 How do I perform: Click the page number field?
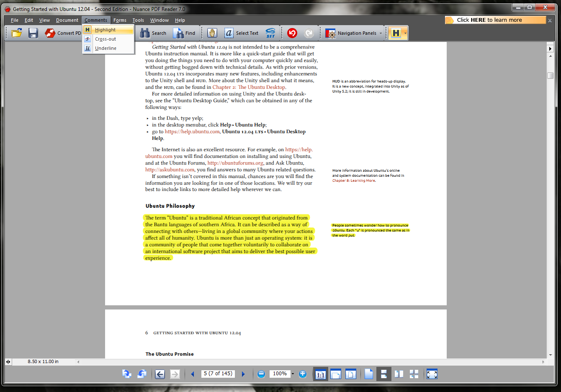(218, 374)
